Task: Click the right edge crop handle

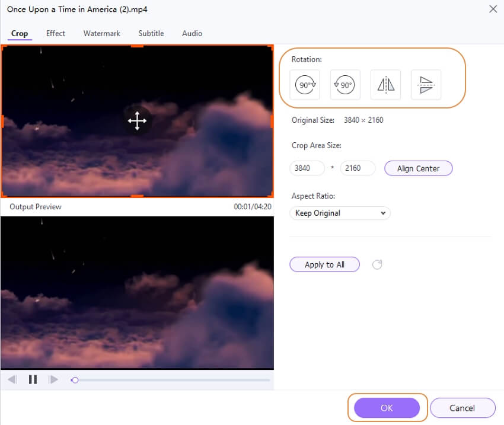Action: click(x=272, y=122)
